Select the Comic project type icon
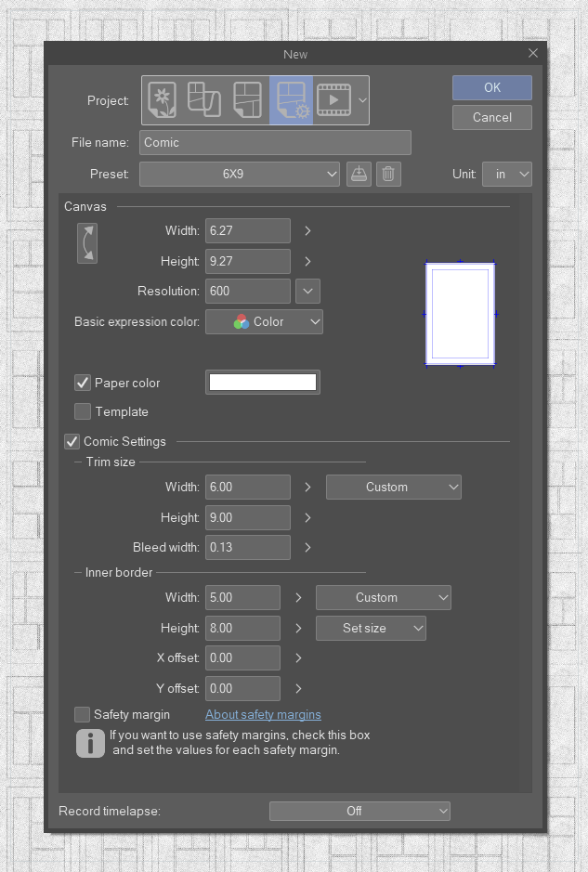Screen dimensions: 588x872 247,100
